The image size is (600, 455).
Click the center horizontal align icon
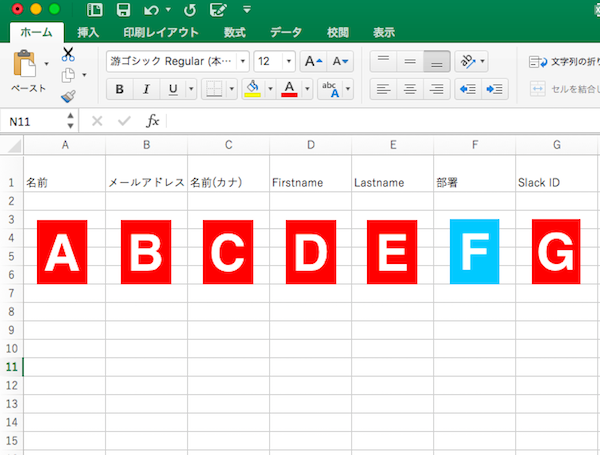click(x=409, y=89)
